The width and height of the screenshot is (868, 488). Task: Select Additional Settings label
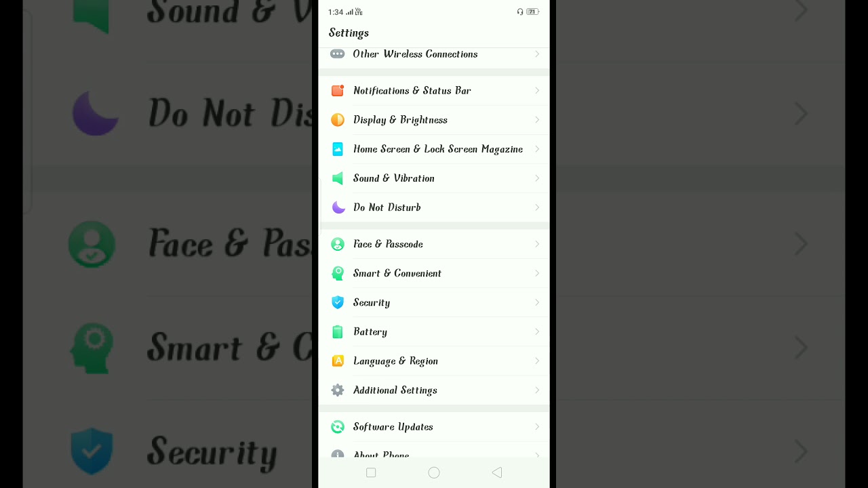[395, 390]
